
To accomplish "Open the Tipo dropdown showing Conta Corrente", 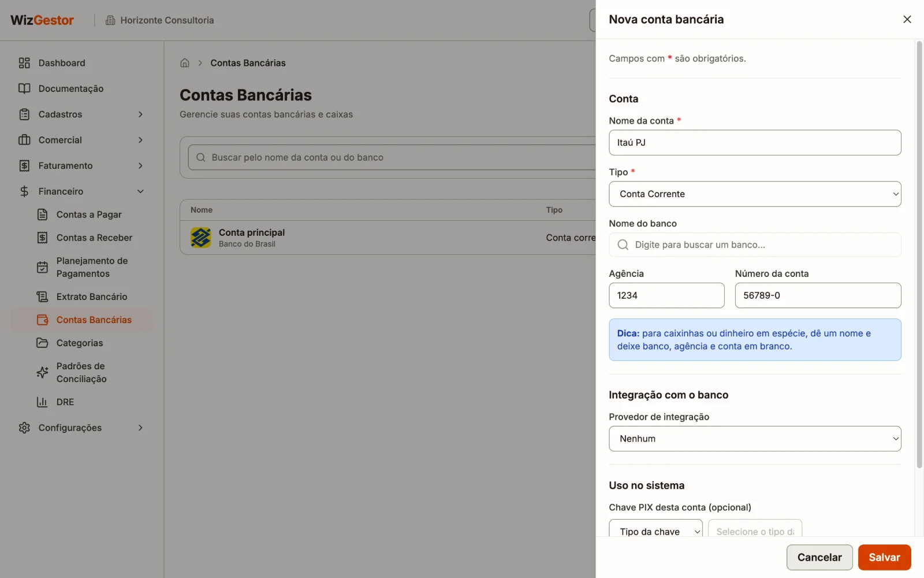I will coord(755,194).
